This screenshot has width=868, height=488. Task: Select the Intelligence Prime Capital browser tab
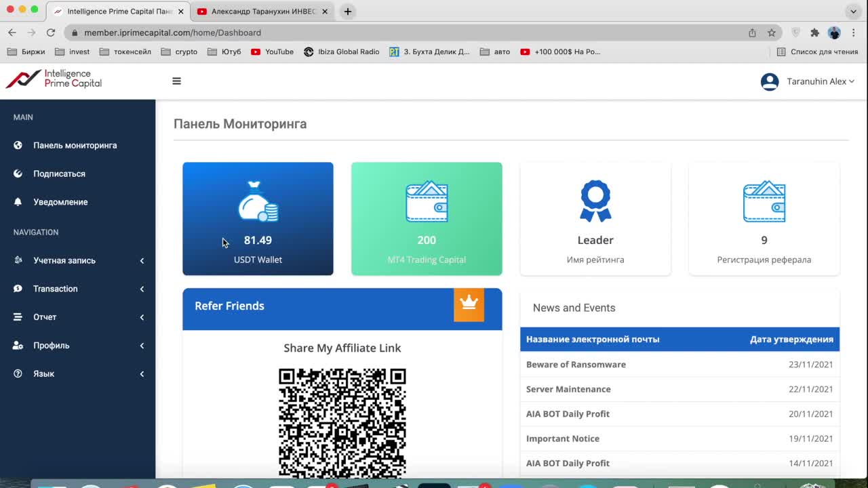pos(118,12)
